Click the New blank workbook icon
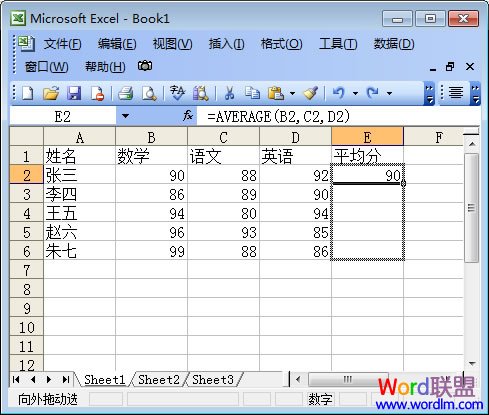Image resolution: width=489 pixels, height=415 pixels. [28, 93]
